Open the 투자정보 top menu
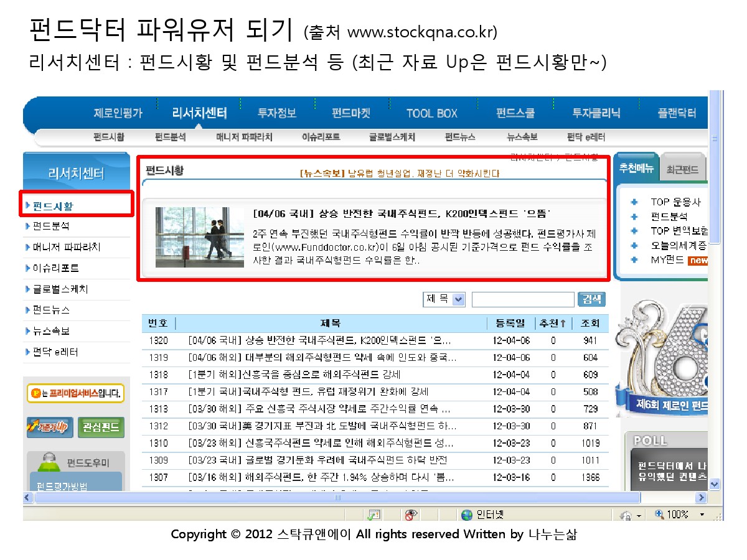The image size is (747, 560). coord(277,113)
